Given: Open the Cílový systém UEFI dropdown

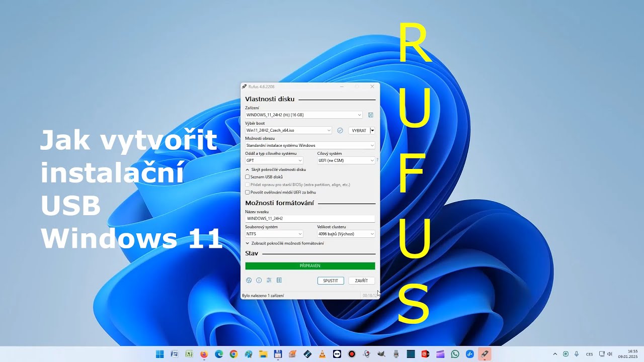Looking at the screenshot, I should (346, 160).
